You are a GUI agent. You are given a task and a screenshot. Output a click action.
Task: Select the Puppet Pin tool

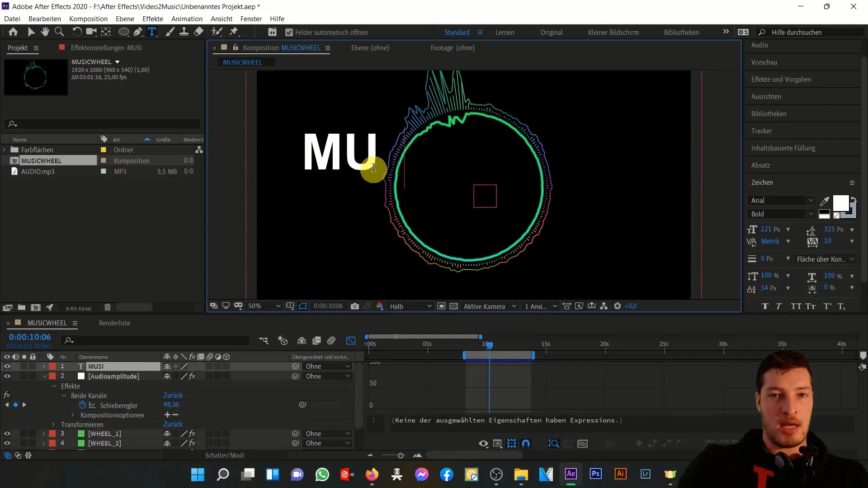point(234,32)
